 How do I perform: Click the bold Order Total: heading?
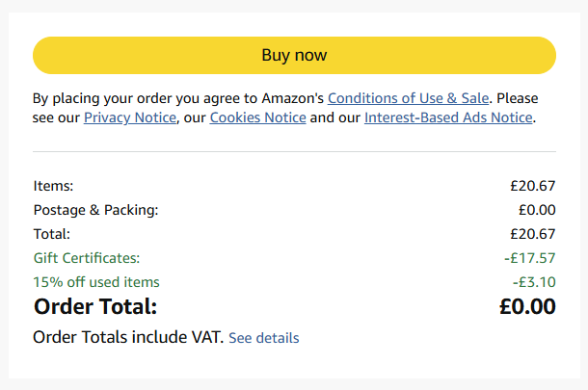click(95, 307)
